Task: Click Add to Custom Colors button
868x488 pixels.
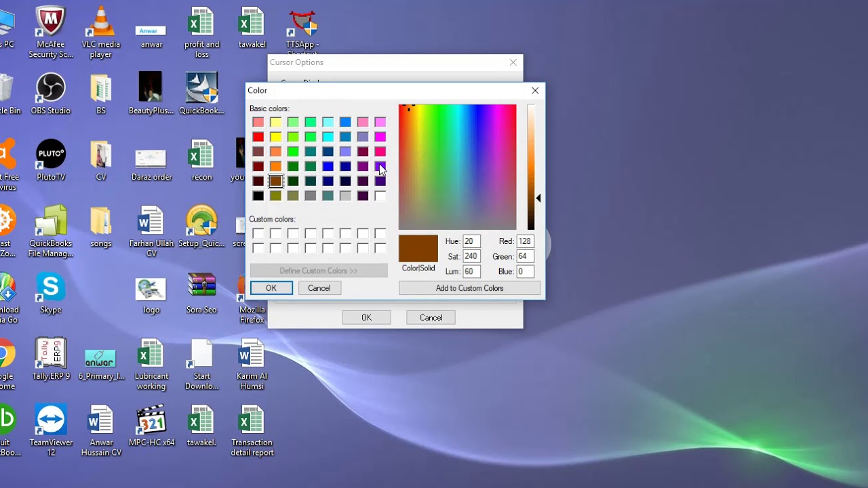Action: pos(469,288)
